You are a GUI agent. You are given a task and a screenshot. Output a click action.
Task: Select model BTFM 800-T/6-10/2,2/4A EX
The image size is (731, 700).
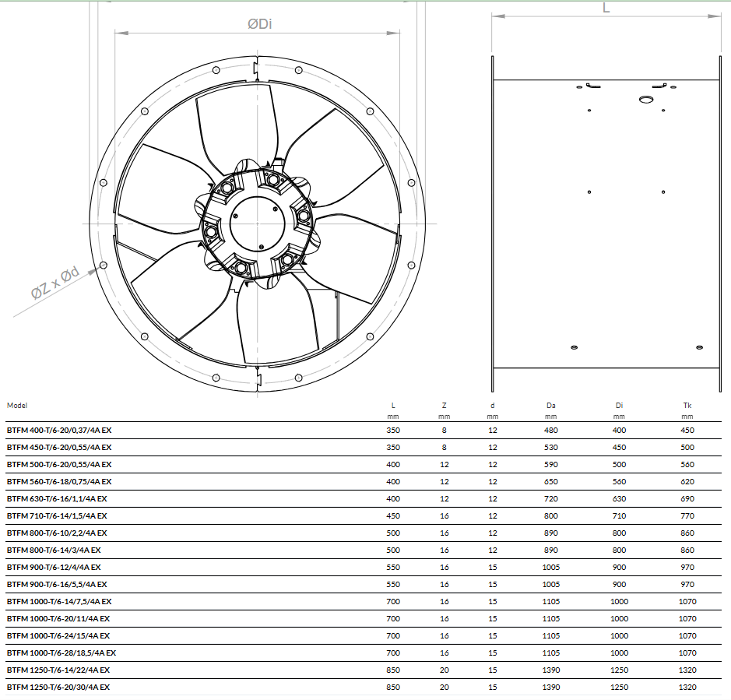57,533
